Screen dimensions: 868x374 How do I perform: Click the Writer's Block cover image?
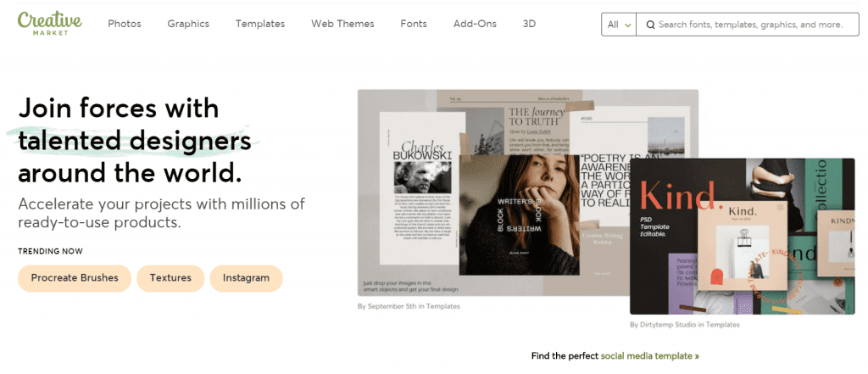pyautogui.click(x=519, y=215)
